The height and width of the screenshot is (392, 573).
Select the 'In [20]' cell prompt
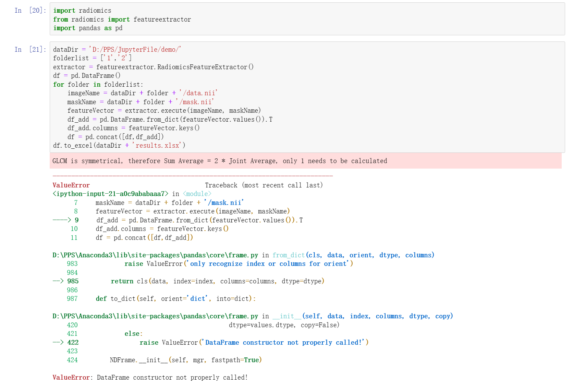point(30,11)
